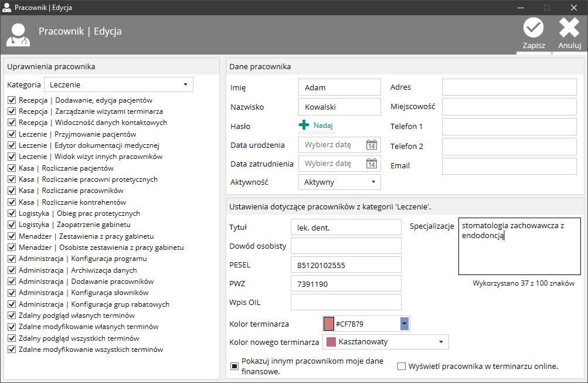This screenshot has width=588, height=383.
Task: Close the Pracownik Edycja window
Action: pyautogui.click(x=574, y=8)
